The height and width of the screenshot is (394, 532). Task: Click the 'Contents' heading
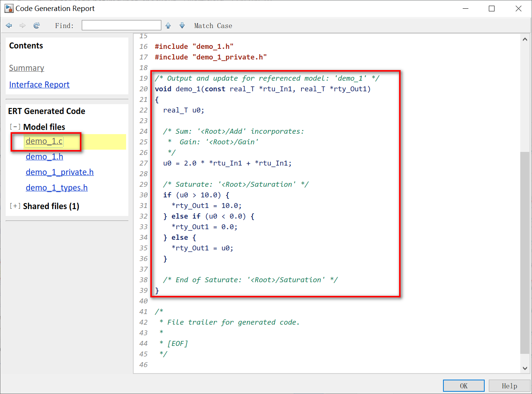[x=26, y=45]
